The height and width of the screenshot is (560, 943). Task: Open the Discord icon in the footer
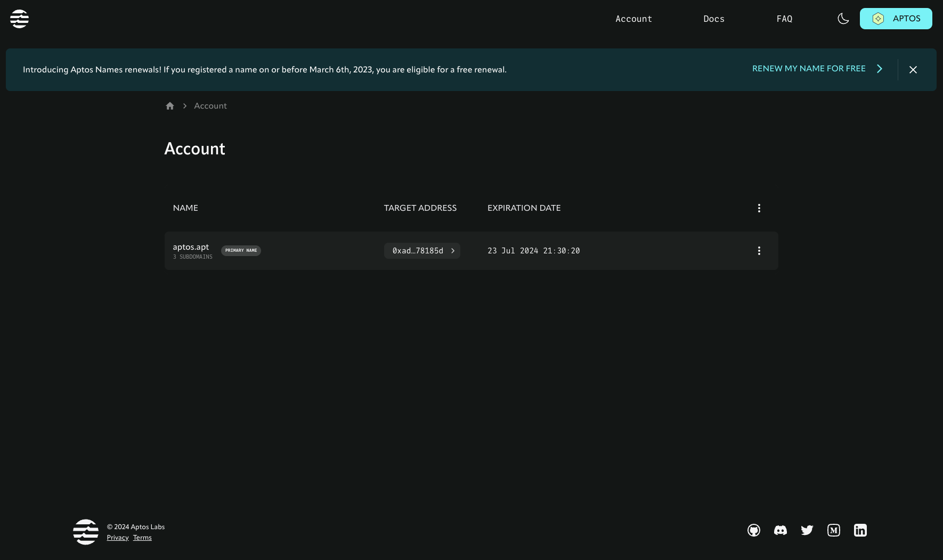[780, 530]
